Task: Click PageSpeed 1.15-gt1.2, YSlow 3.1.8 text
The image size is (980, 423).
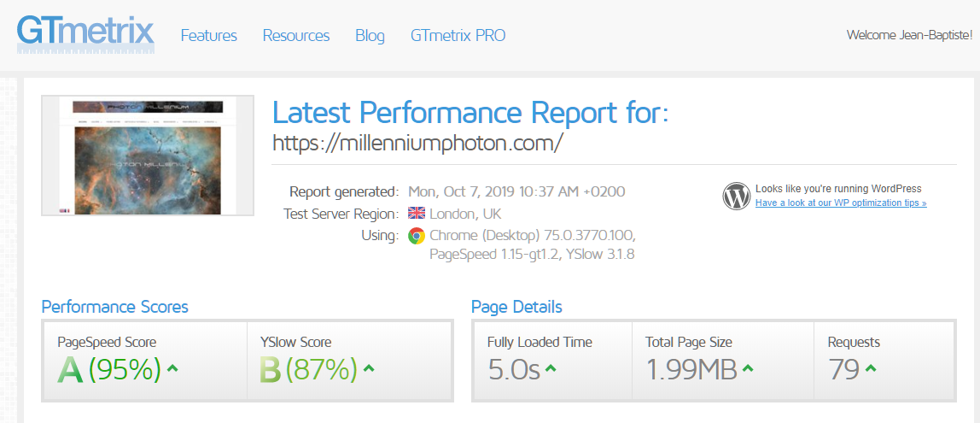Action: [532, 256]
